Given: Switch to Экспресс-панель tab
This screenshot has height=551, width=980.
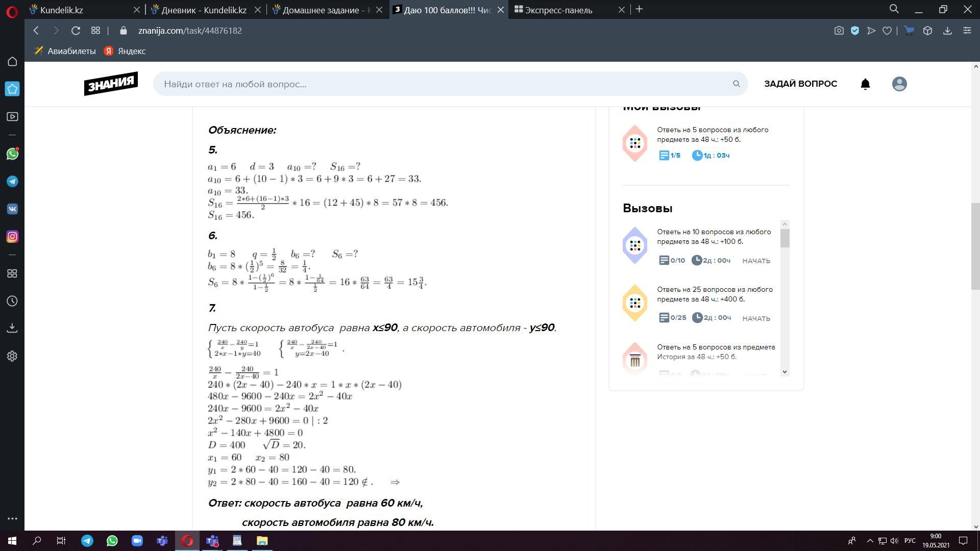Looking at the screenshot, I should pos(559,10).
